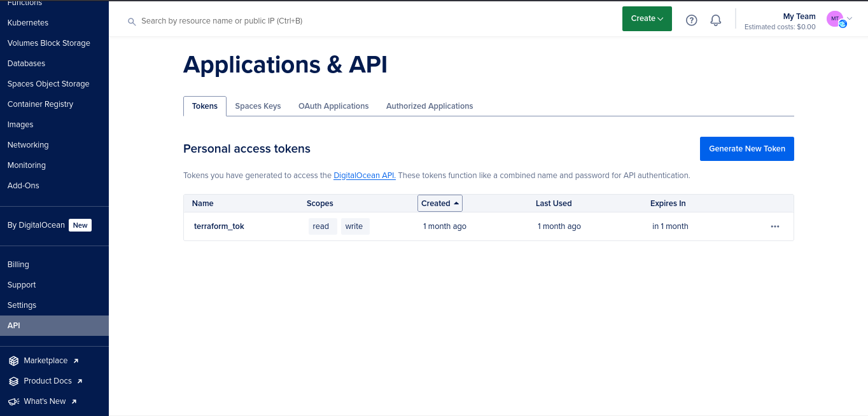Click the external arrow beside What's New
The height and width of the screenshot is (416, 868).
pyautogui.click(x=74, y=401)
